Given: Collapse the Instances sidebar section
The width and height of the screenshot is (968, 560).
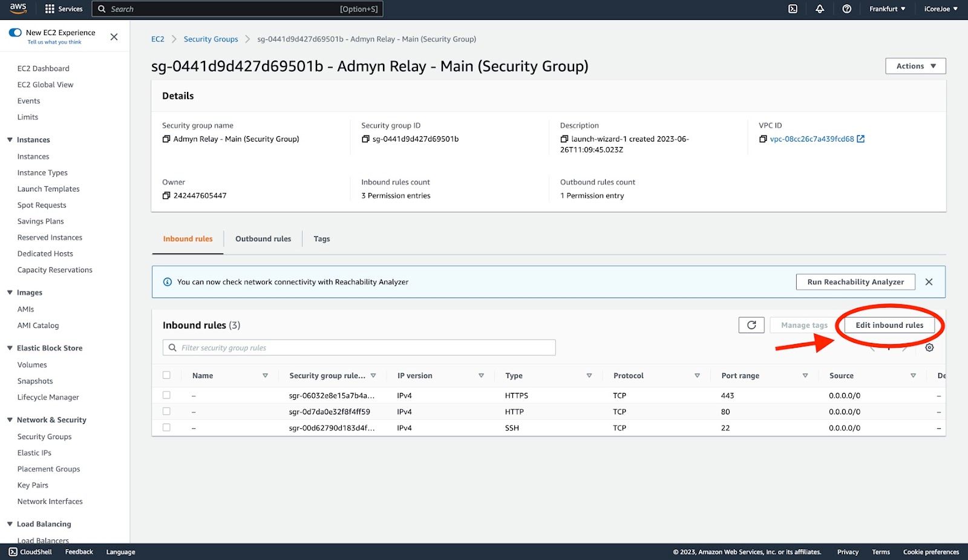Looking at the screenshot, I should (10, 140).
